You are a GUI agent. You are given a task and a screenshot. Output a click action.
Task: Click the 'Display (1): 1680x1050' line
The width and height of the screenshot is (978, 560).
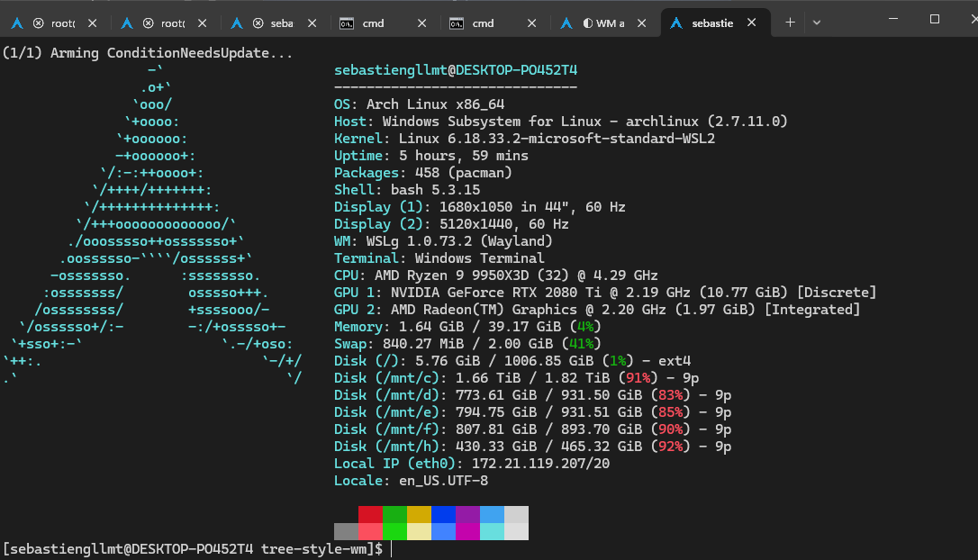point(480,207)
